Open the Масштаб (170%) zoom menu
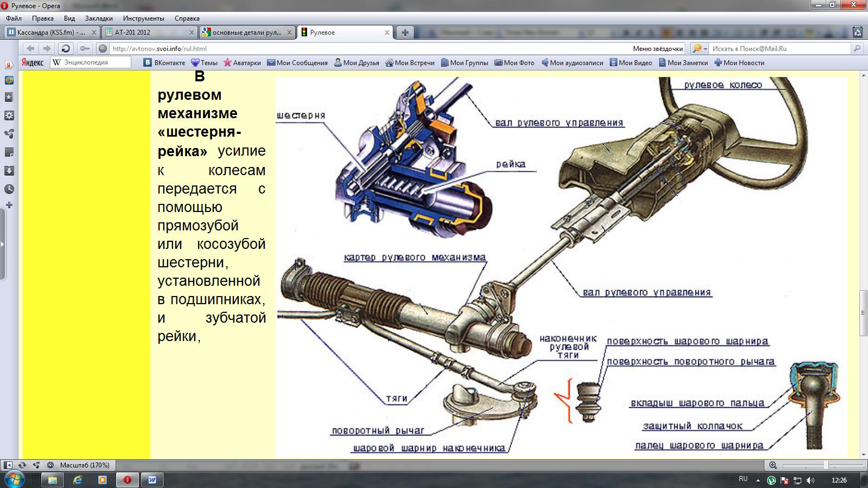 click(x=85, y=465)
